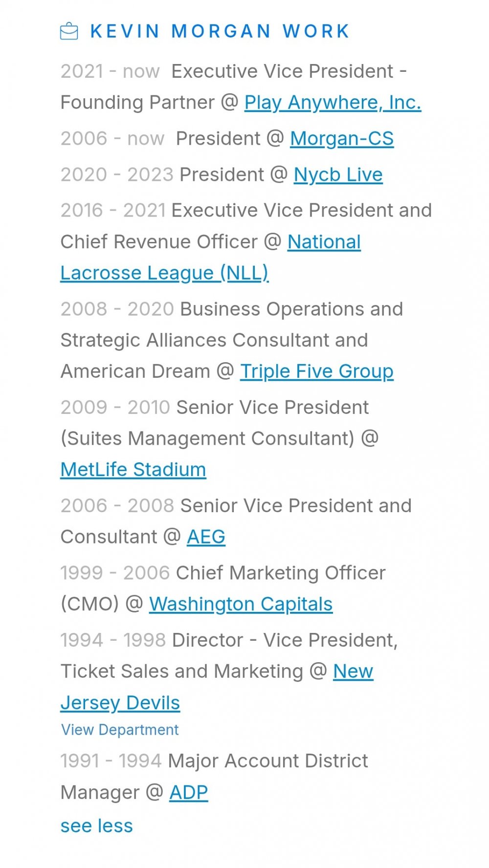Collapse work history with see less
The height and width of the screenshot is (868, 489).
click(96, 826)
